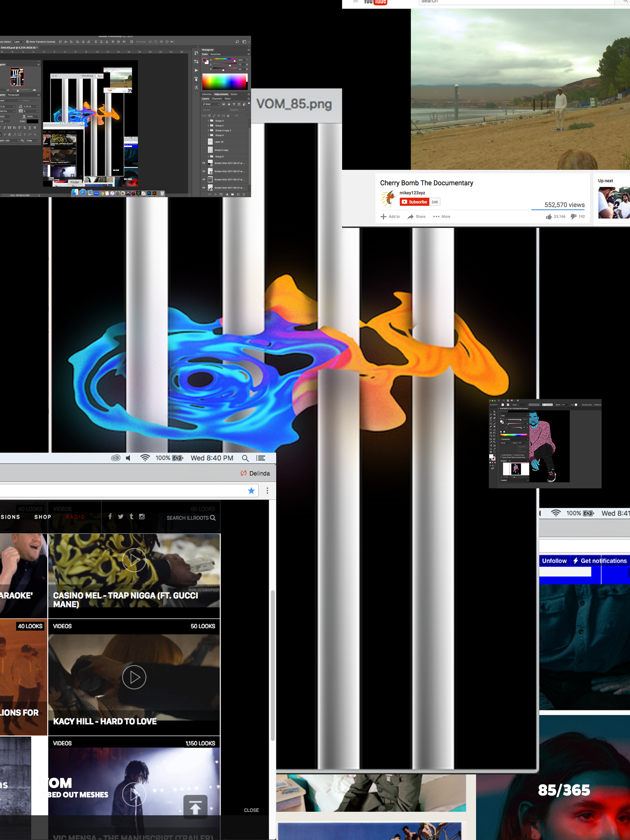This screenshot has width=630, height=840.
Task: Switch to the Swatches tab
Action: (216, 54)
